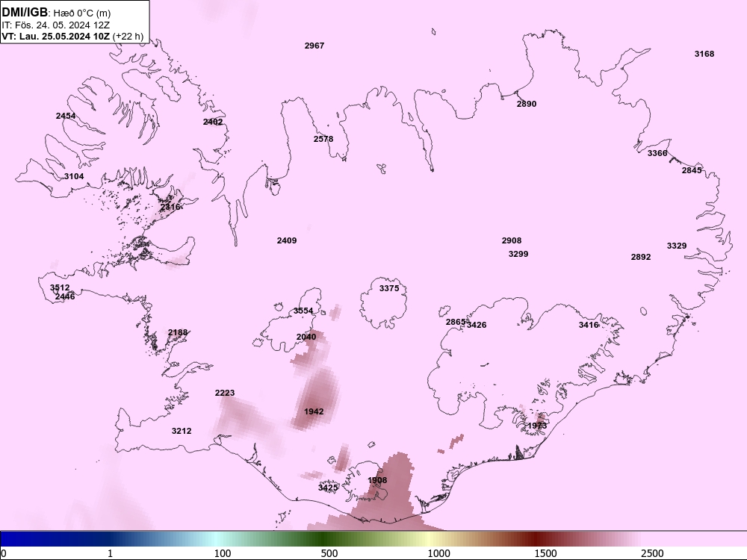Select the 3416 height value
This screenshot has height=560, width=747.
coord(589,325)
